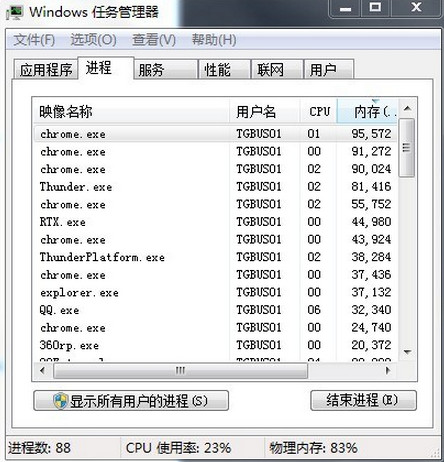Select the explorer.exe process
Image resolution: width=444 pixels, height=462 pixels.
pyautogui.click(x=216, y=293)
